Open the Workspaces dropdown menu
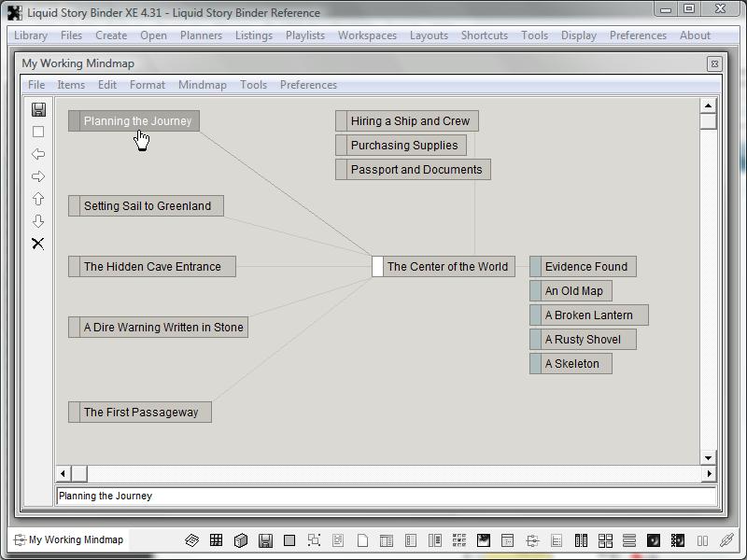 [367, 35]
